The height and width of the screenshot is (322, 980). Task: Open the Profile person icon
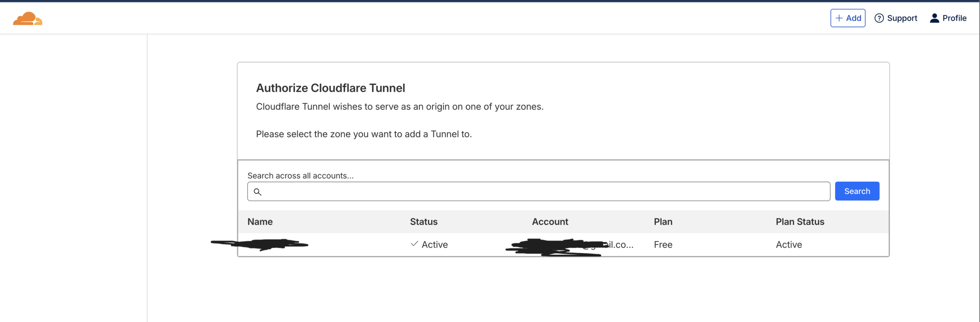[x=934, y=18]
